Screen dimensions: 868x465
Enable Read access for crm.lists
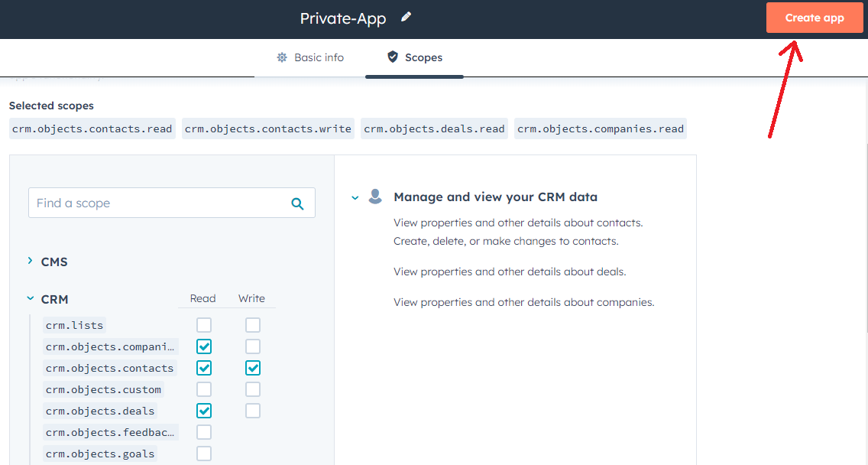click(204, 325)
